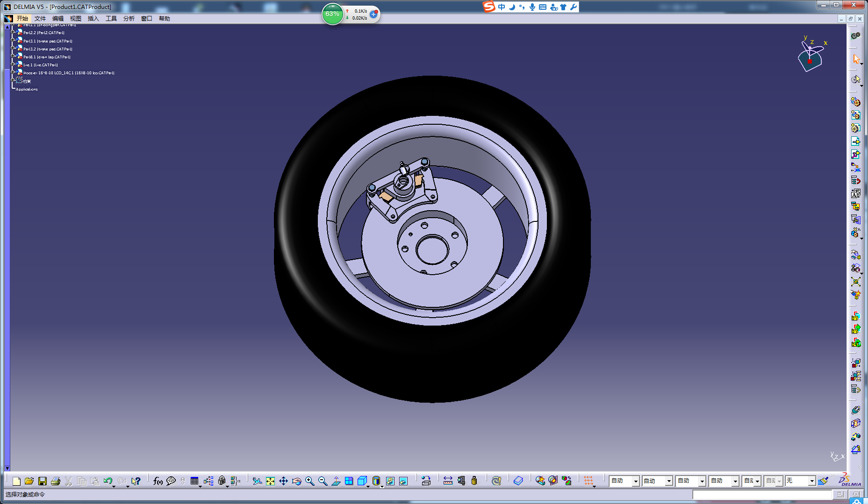Click the Zoom In magnifier
Image resolution: width=868 pixels, height=504 pixels.
(309, 481)
